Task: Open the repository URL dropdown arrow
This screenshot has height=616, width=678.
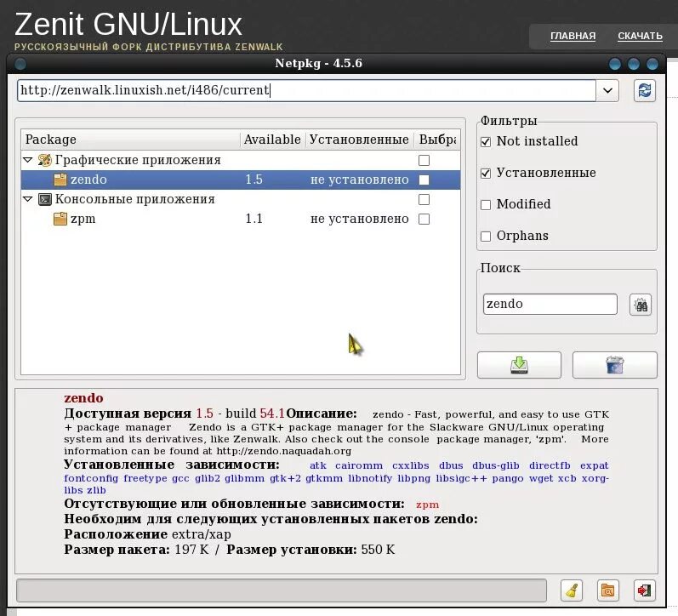Action: [x=607, y=90]
